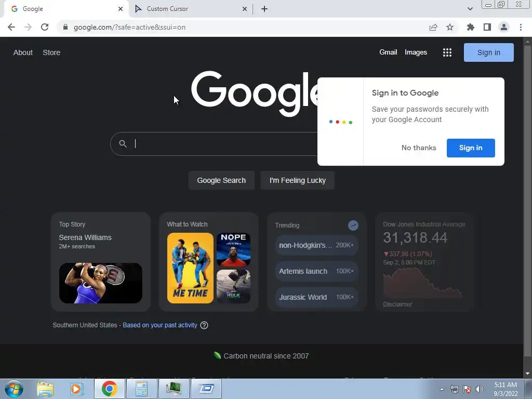Click the page scrollbar down arrow
This screenshot has height=399, width=532.
pos(528,373)
